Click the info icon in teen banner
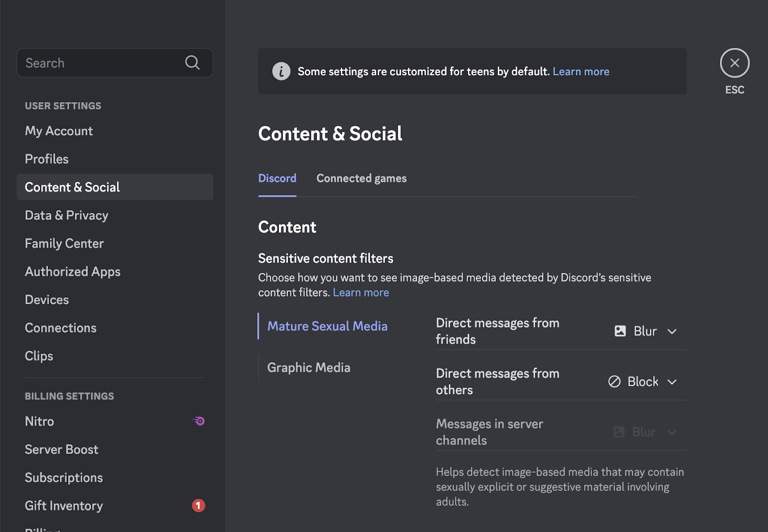768x532 pixels. [281, 71]
